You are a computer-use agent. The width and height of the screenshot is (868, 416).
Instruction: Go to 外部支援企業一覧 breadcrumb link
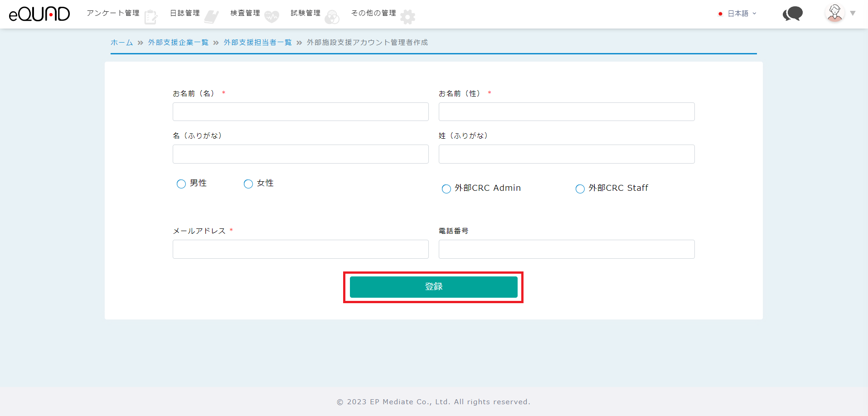(178, 43)
